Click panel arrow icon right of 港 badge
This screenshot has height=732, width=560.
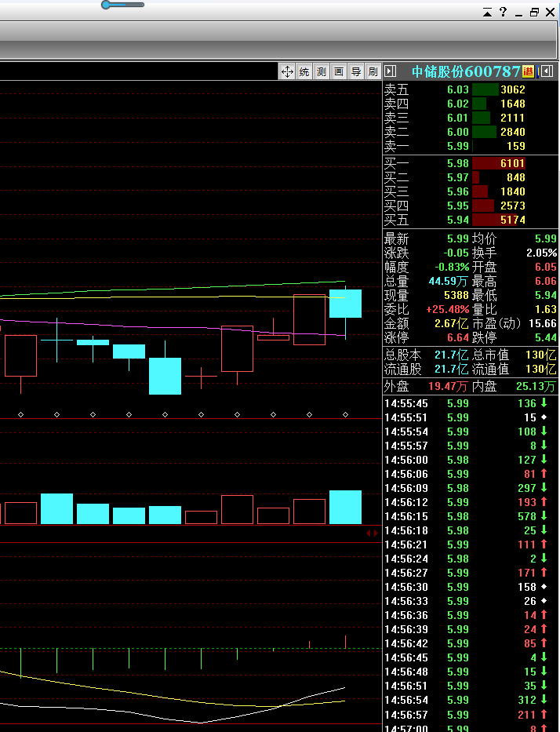[547, 71]
